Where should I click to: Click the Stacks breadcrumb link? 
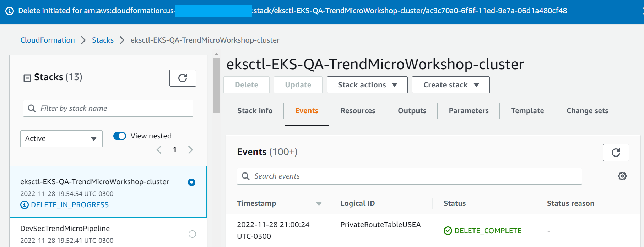[103, 40]
